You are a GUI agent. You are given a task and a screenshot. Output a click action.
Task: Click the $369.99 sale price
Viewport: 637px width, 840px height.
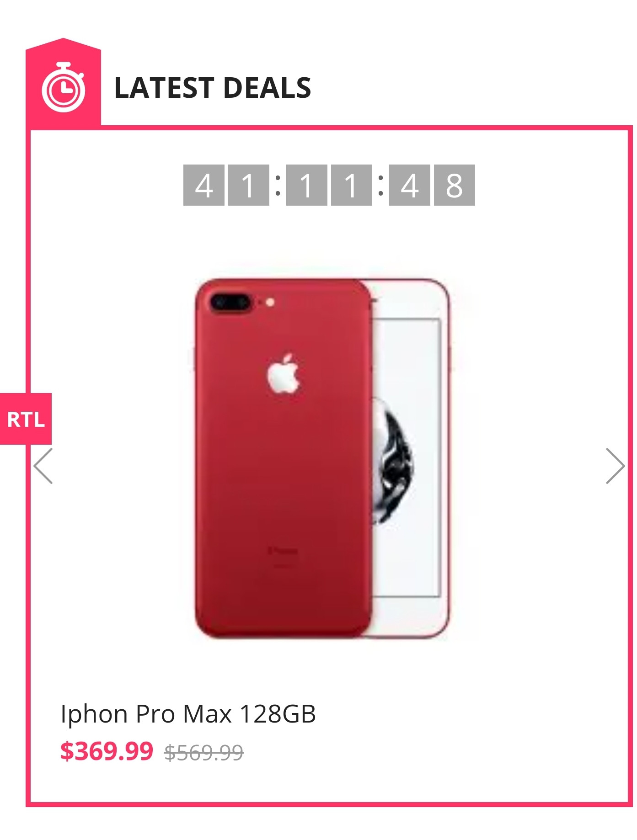(107, 751)
